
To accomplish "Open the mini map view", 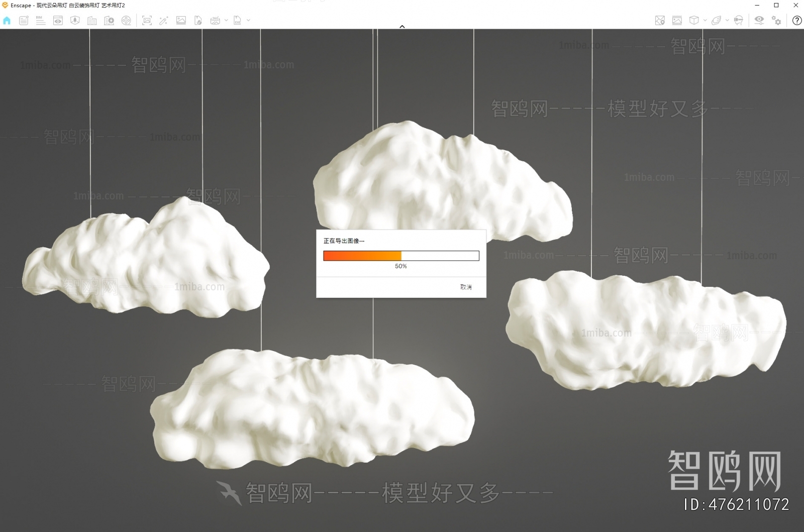I will 660,21.
